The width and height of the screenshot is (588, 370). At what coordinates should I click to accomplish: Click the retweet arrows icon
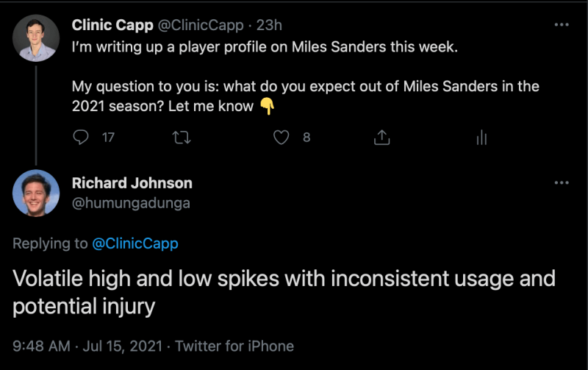[179, 137]
